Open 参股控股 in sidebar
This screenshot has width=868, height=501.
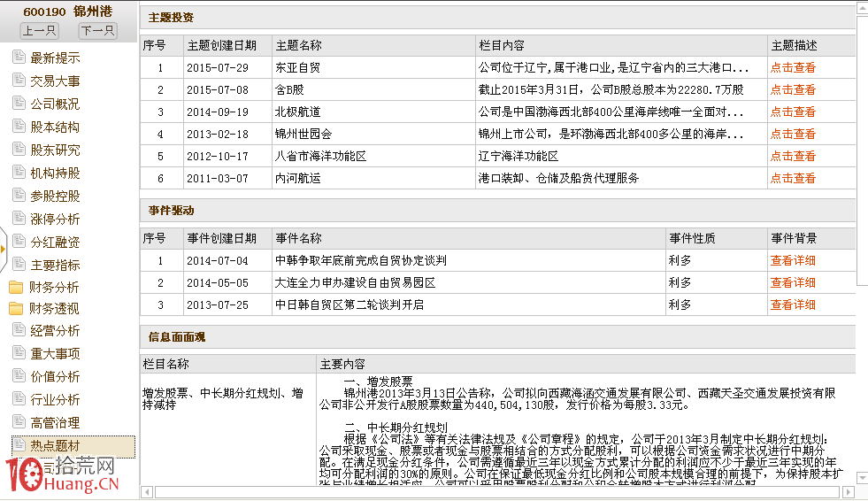point(55,196)
